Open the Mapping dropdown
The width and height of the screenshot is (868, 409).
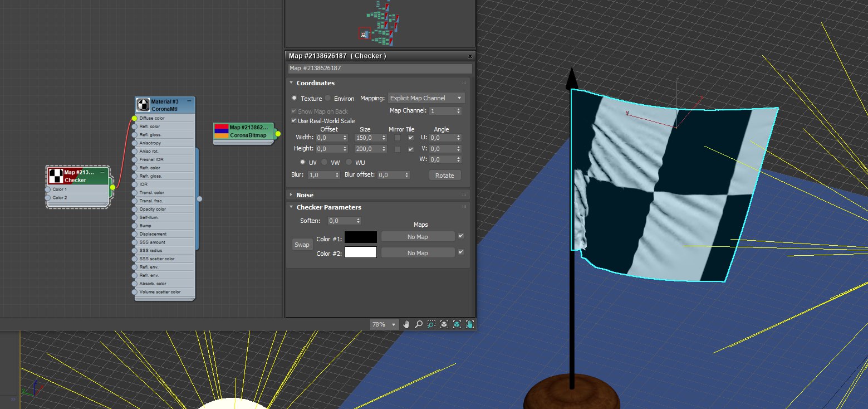pyautogui.click(x=426, y=98)
